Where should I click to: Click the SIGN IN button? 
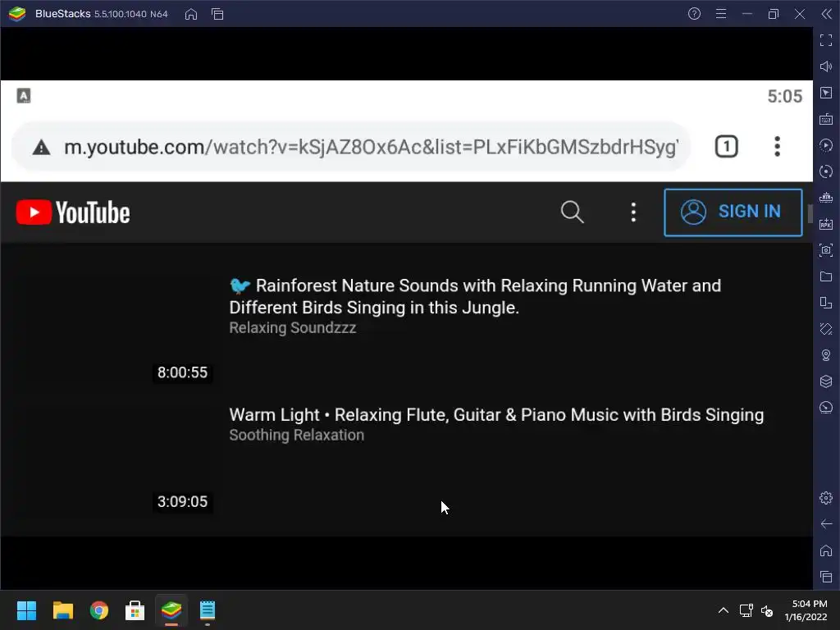point(733,212)
